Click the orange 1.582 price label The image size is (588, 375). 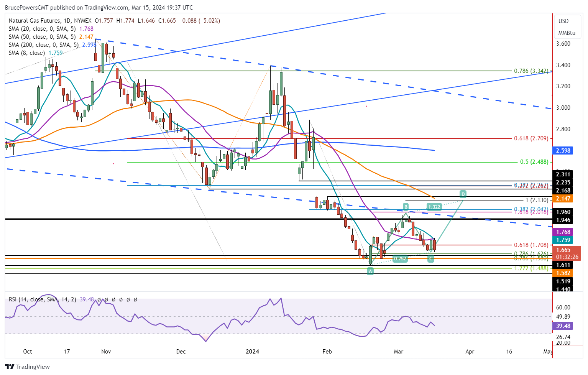tap(563, 273)
